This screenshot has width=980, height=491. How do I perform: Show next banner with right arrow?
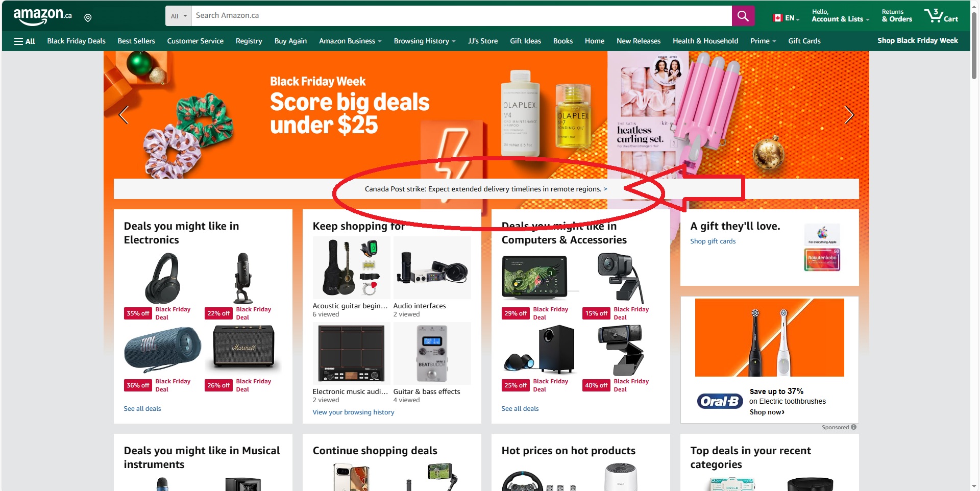(x=849, y=115)
